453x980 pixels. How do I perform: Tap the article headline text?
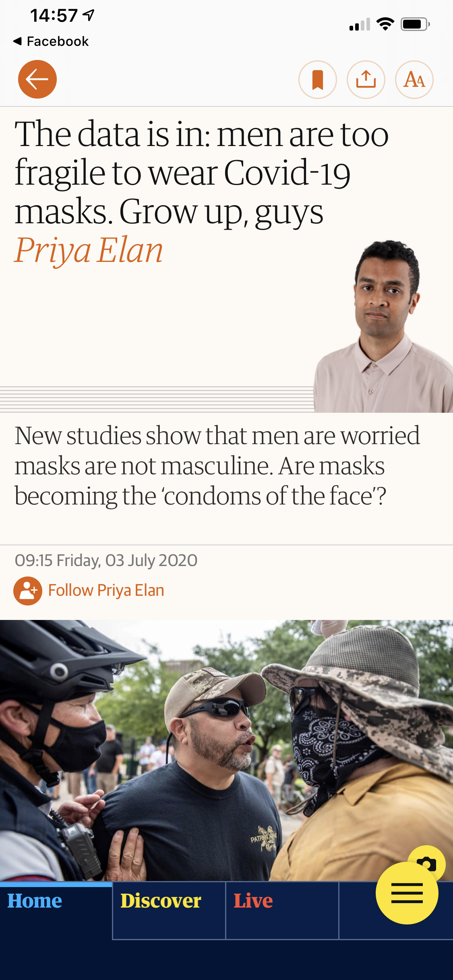click(x=202, y=173)
